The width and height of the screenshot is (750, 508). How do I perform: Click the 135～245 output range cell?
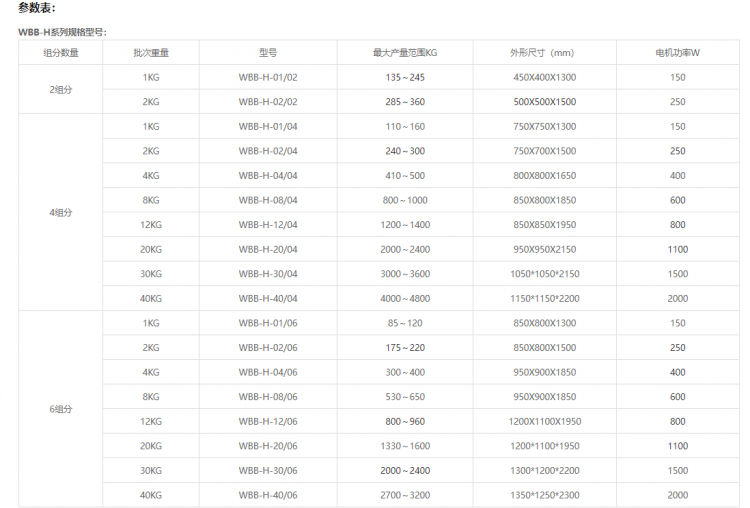tap(404, 77)
